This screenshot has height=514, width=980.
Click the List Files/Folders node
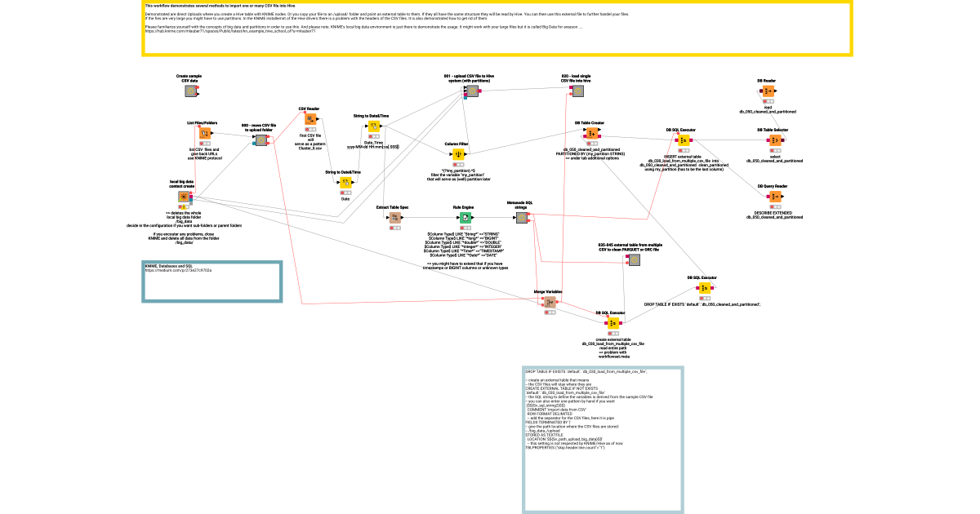tap(205, 134)
